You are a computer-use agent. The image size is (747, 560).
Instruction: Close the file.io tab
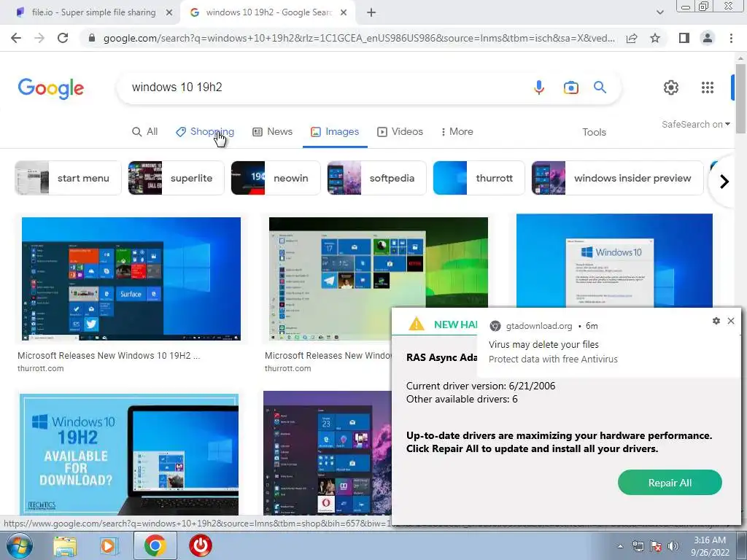[169, 12]
